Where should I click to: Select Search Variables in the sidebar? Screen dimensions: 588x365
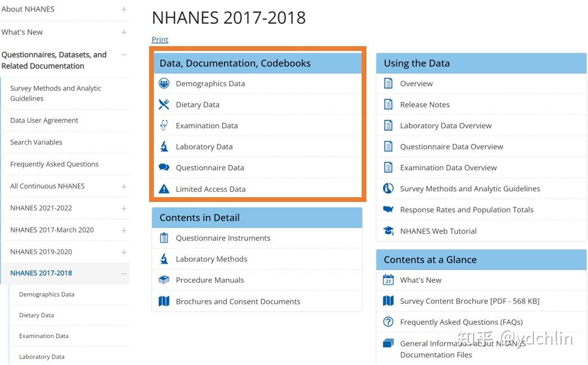tap(36, 142)
